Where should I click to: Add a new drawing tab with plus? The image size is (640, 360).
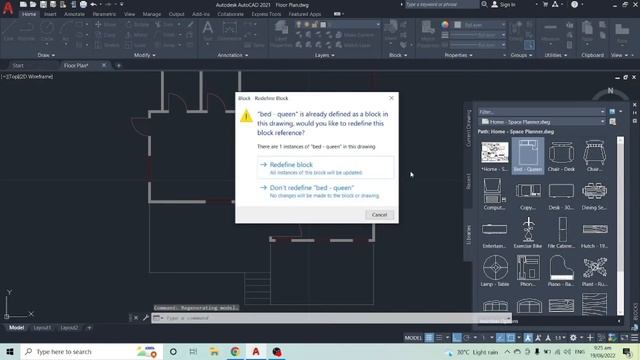pos(119,65)
